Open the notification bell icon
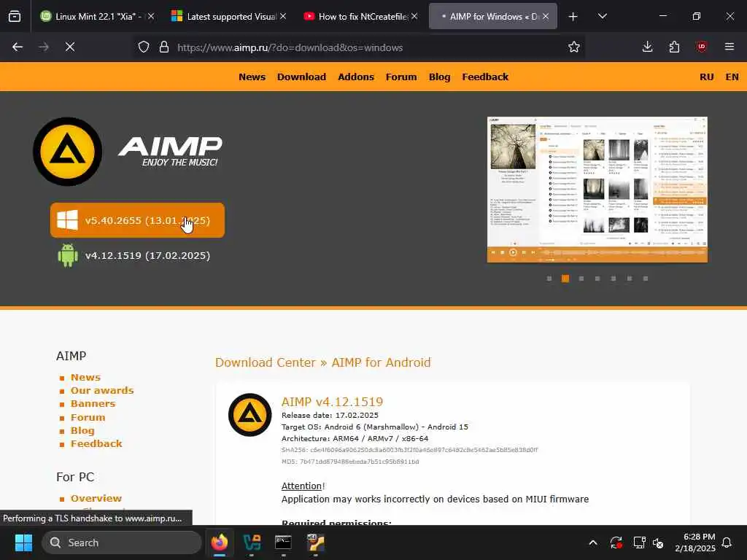This screenshot has width=747, height=560. [727, 542]
